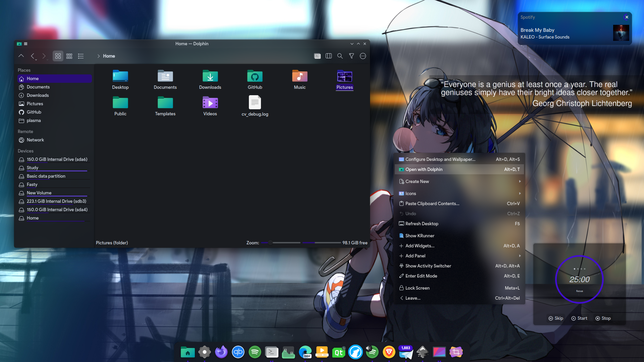Choose Configure Desktop and Wallpaper...
The height and width of the screenshot is (362, 644).
tap(459, 159)
